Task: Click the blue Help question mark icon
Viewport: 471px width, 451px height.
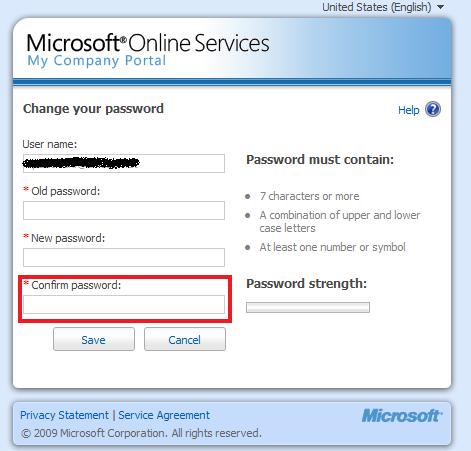Action: tap(433, 109)
